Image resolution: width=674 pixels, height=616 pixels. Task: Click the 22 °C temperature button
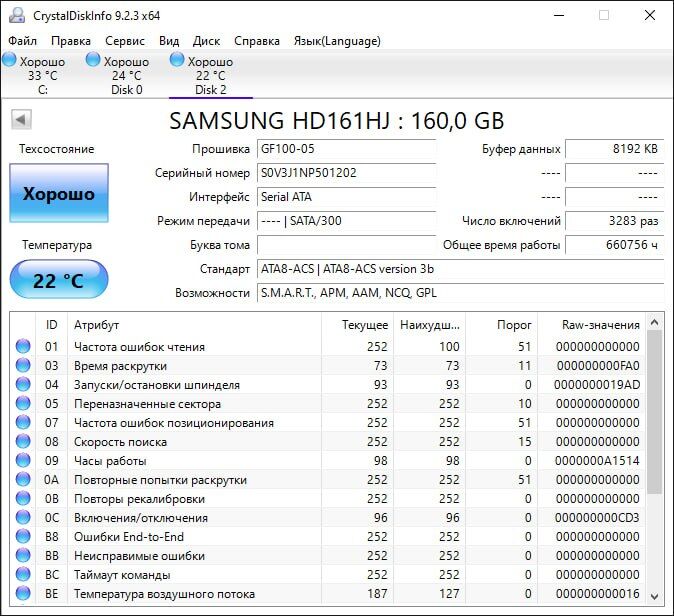pyautogui.click(x=59, y=280)
